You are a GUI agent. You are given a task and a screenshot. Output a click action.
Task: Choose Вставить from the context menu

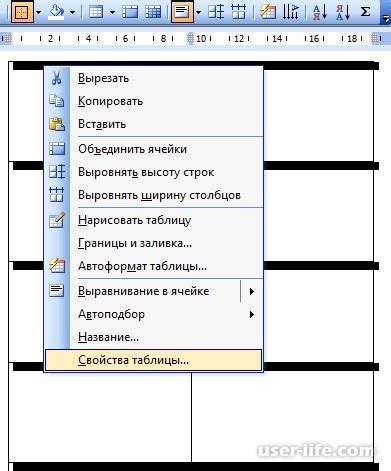click(153, 124)
